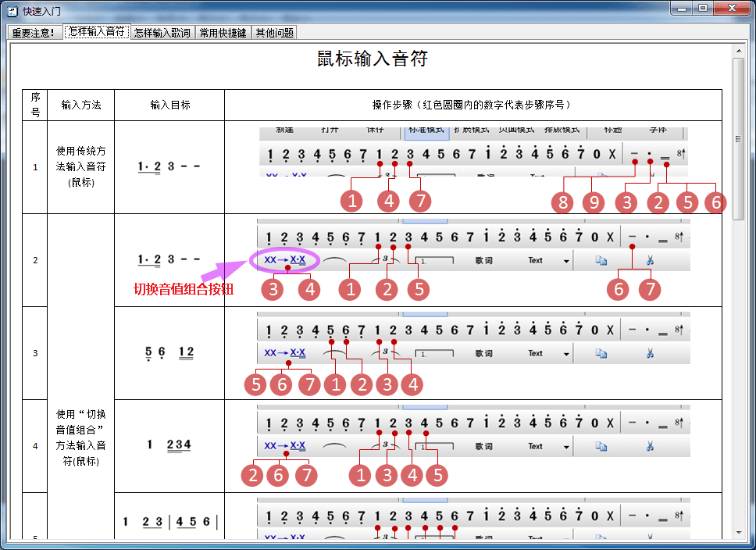Click the copy icon in row 3 toolbar
Viewport: 756px width, 550px height.
(x=601, y=353)
